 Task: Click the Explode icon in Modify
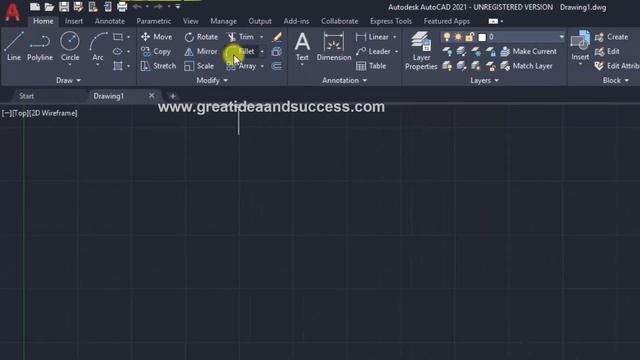click(x=277, y=51)
